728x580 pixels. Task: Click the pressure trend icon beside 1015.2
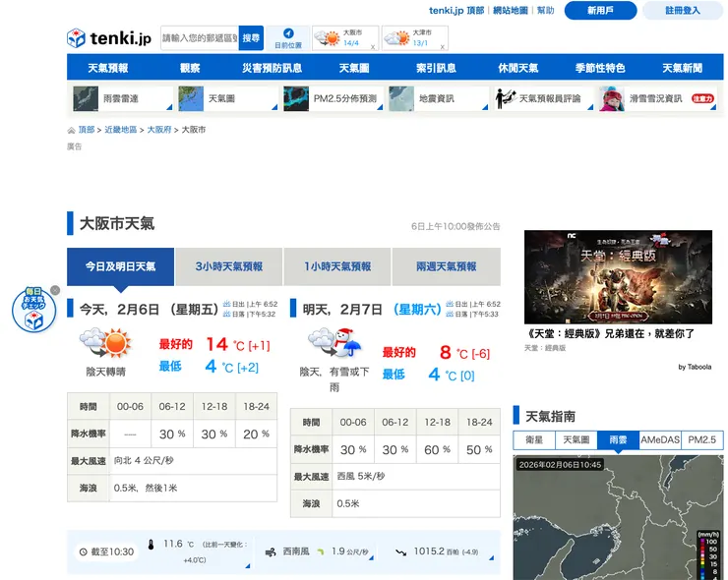click(400, 552)
